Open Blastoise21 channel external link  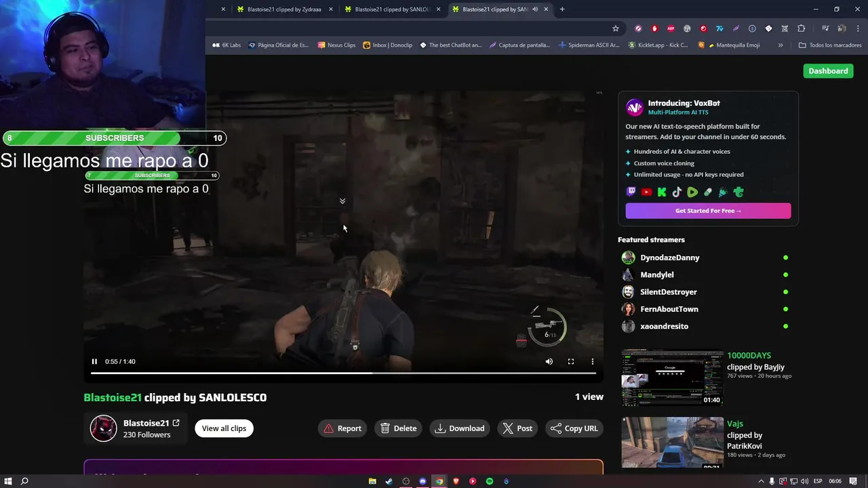176,423
